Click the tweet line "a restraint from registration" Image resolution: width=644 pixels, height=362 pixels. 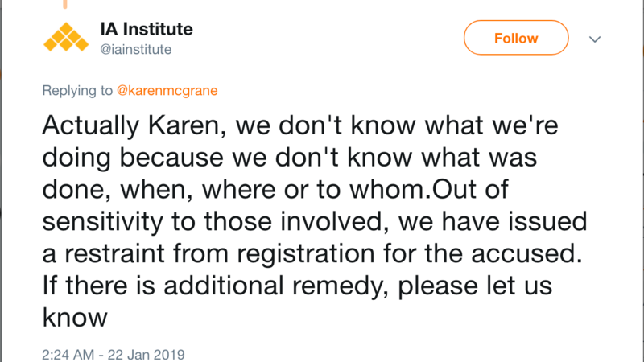point(312,253)
